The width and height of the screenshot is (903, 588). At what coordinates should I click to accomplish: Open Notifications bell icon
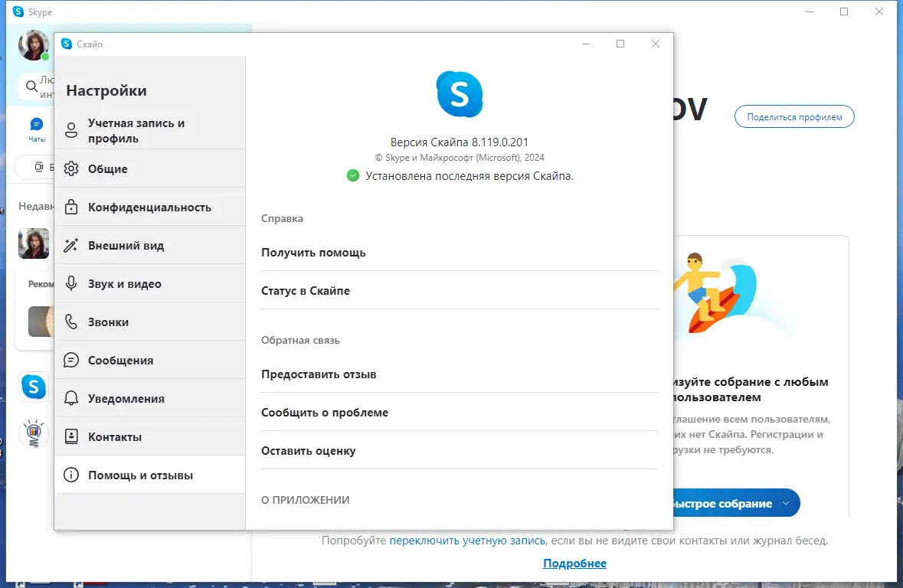pyautogui.click(x=70, y=399)
